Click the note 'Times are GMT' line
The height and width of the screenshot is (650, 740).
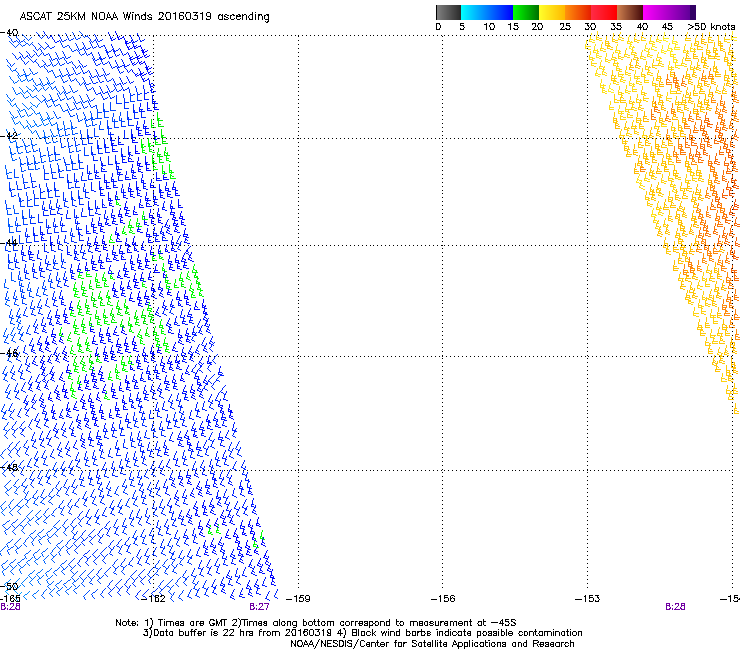coord(316,623)
